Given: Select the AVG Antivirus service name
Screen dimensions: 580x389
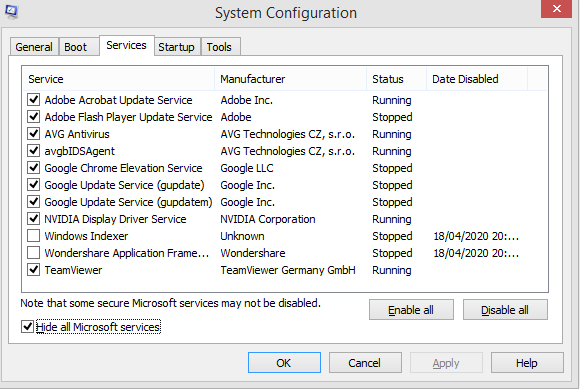Looking at the screenshot, I should (x=77, y=134).
